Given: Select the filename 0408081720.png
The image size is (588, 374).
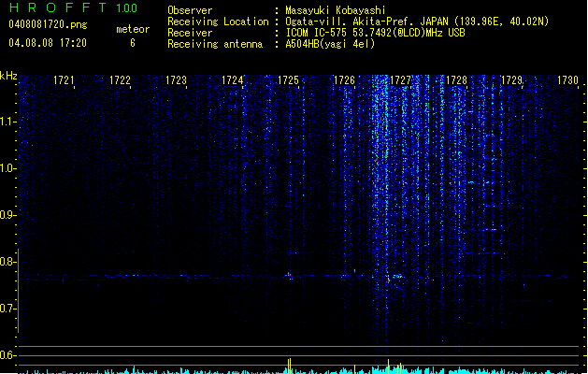Looking at the screenshot, I should pyautogui.click(x=48, y=24).
